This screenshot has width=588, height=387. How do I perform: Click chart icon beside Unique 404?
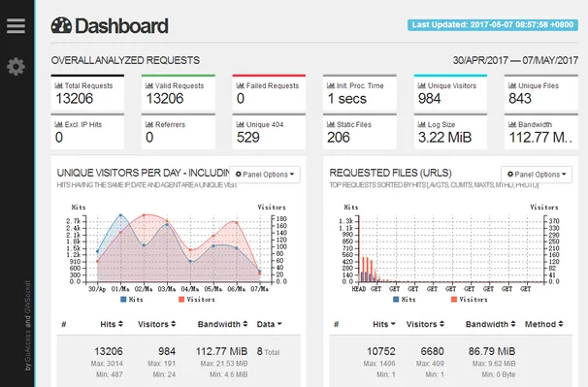click(x=240, y=124)
